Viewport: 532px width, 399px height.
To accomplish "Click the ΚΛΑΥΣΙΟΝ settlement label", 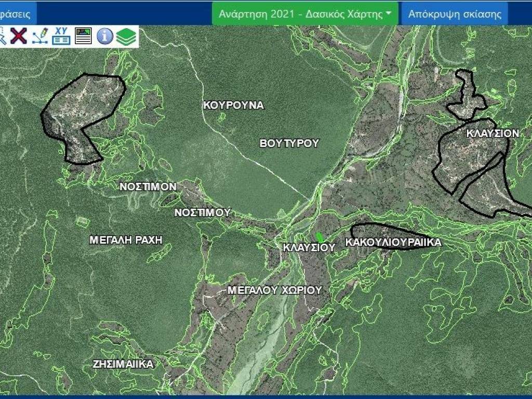I will click(492, 134).
